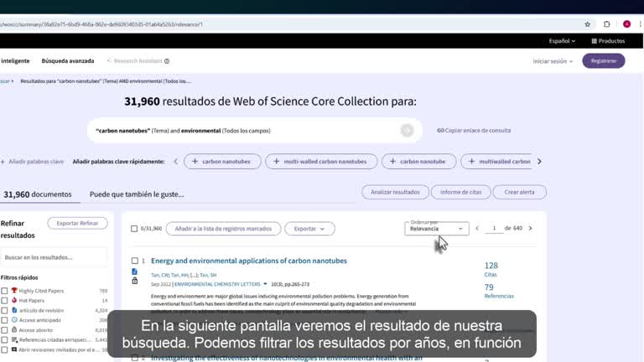Open the browser extensions puzzle icon
Image resolution: width=644 pixels, height=362 pixels.
click(x=606, y=24)
